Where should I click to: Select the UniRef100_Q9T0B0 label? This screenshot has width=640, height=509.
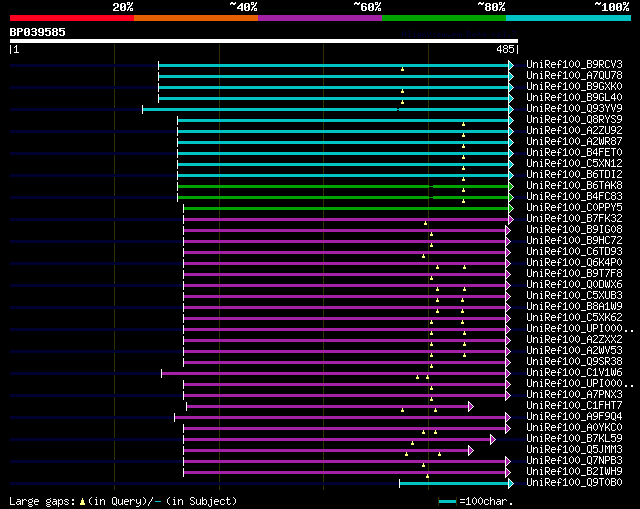574,483
